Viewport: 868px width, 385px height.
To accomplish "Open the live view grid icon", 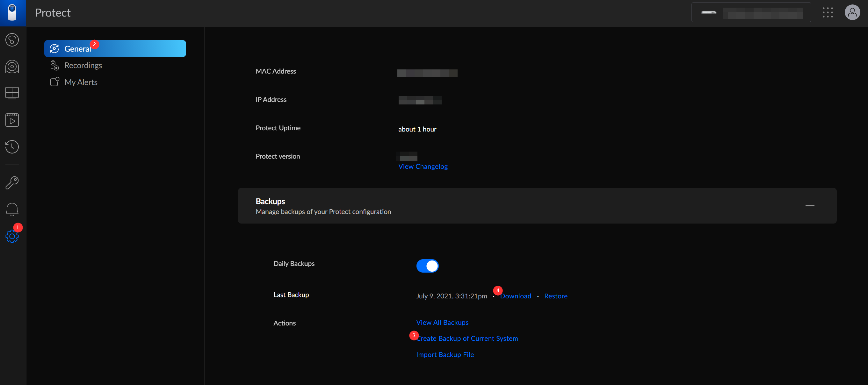I will pos(12,93).
